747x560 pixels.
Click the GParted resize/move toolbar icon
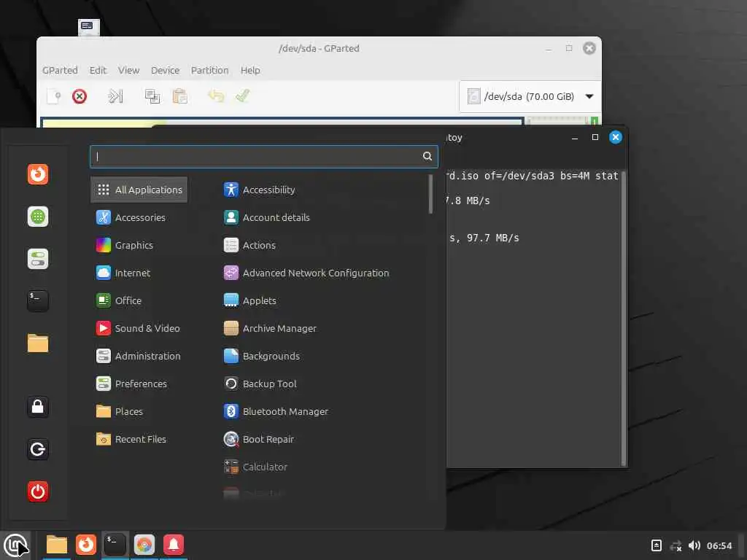pos(115,96)
